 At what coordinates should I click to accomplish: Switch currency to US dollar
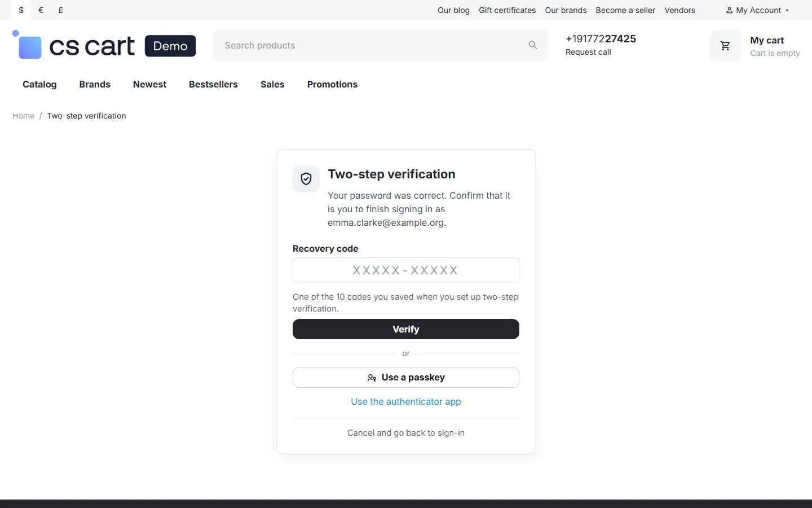pos(21,10)
